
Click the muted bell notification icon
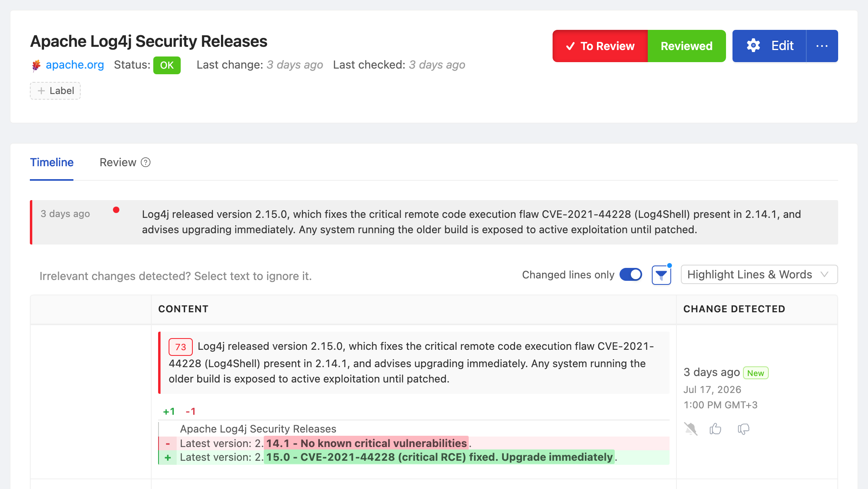[x=691, y=428]
